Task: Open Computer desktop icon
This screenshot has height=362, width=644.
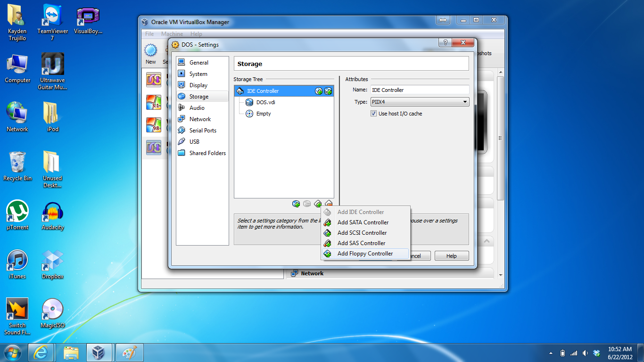Action: click(17, 69)
